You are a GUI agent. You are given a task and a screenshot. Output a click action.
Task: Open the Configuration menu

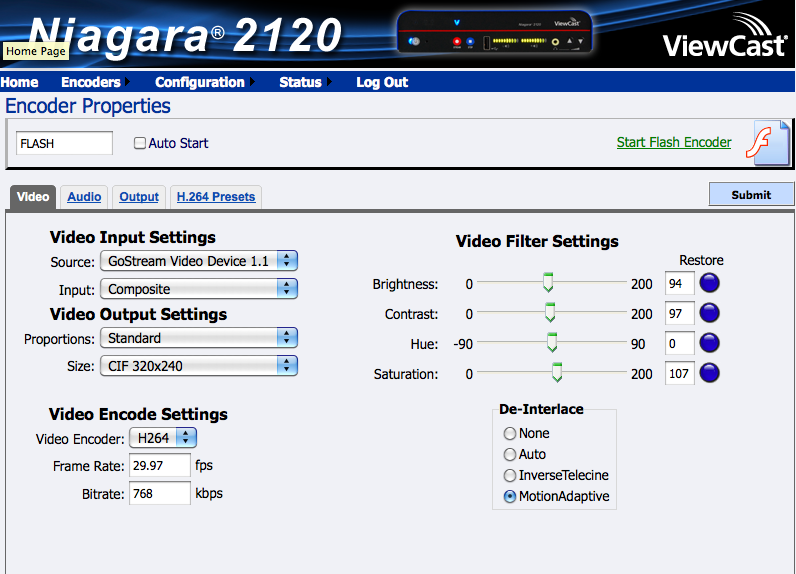tap(200, 82)
